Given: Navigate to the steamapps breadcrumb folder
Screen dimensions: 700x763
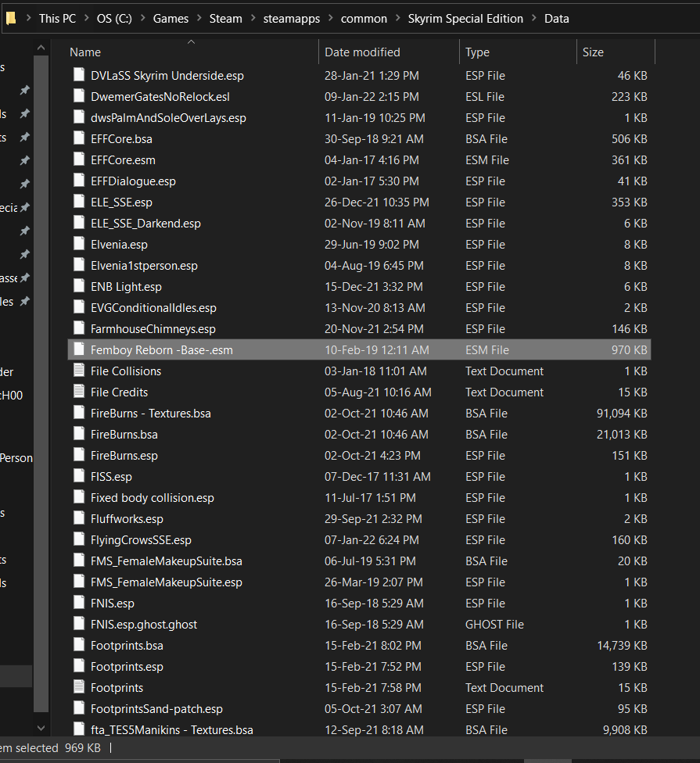Looking at the screenshot, I should click(292, 19).
